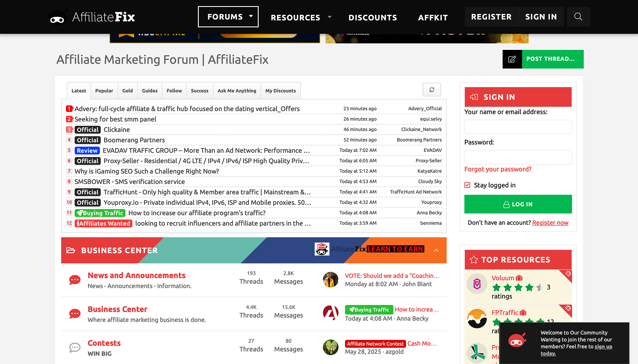
Task: Go to the Discounts page
Action: tap(373, 18)
